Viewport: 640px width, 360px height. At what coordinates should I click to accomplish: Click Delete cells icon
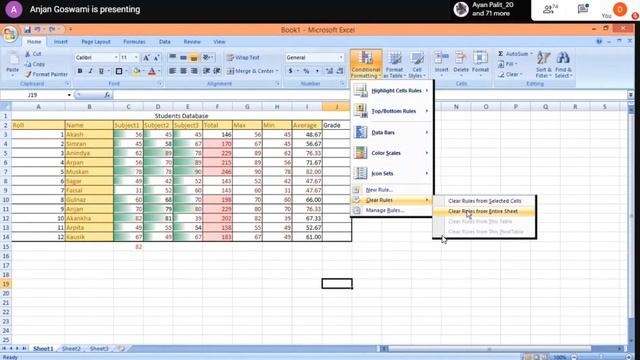tap(461, 58)
